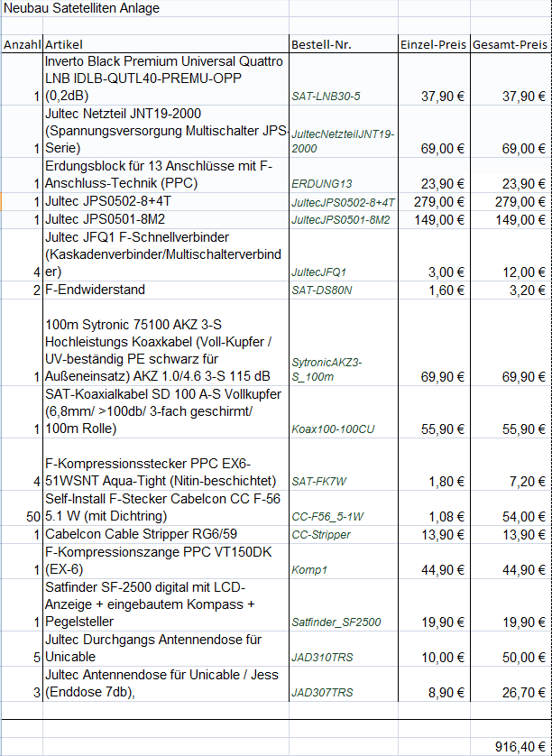Click the 'Gesamt-Preis' header cell
552x756 pixels.
pyautogui.click(x=510, y=44)
